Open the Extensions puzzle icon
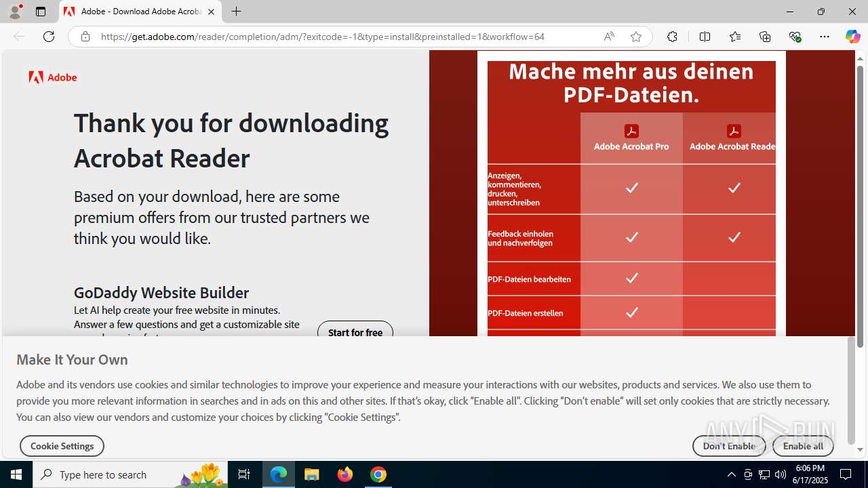 tap(672, 37)
